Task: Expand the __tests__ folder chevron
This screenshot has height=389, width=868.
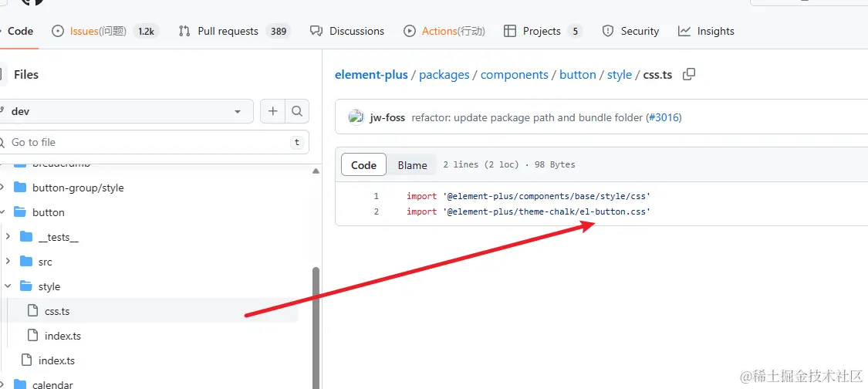Action: (8, 237)
